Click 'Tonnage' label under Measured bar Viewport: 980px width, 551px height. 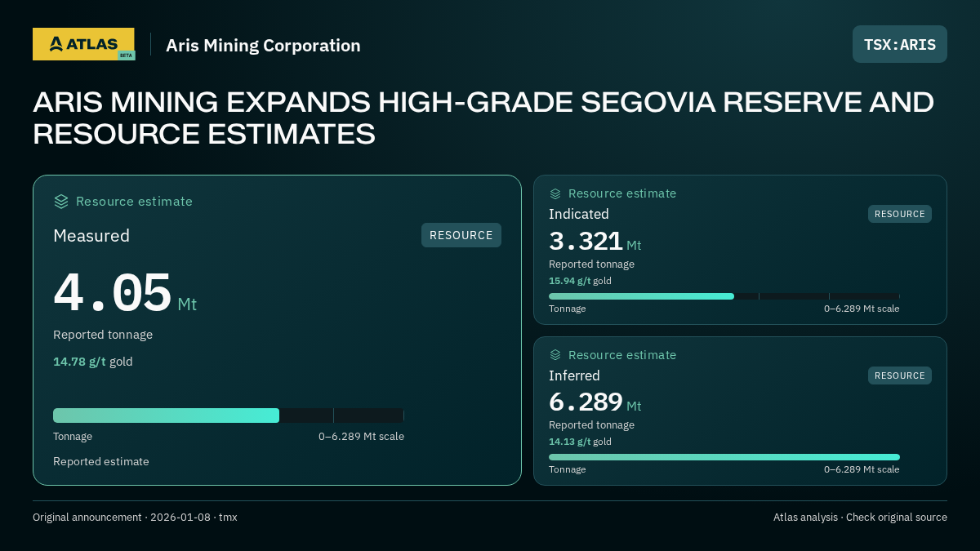pyautogui.click(x=73, y=437)
